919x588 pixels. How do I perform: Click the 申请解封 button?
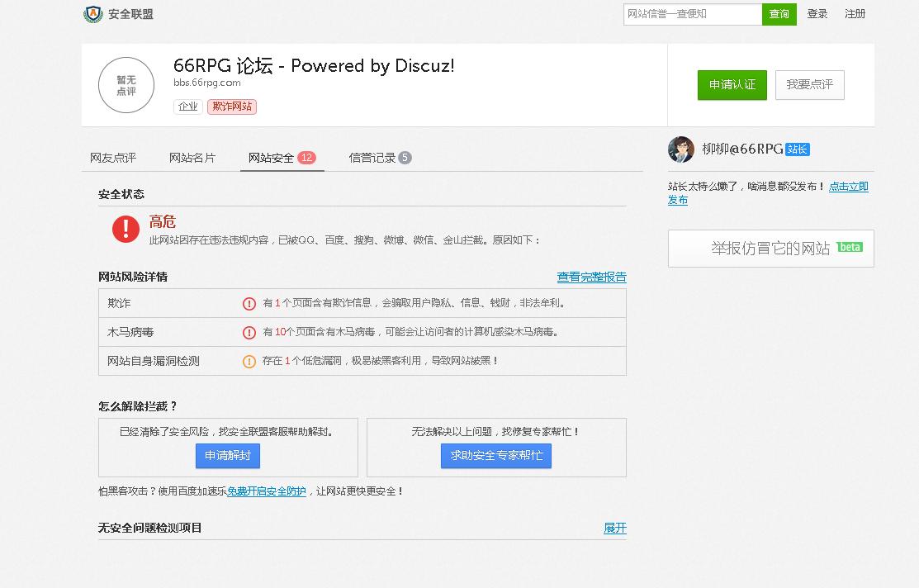[227, 456]
